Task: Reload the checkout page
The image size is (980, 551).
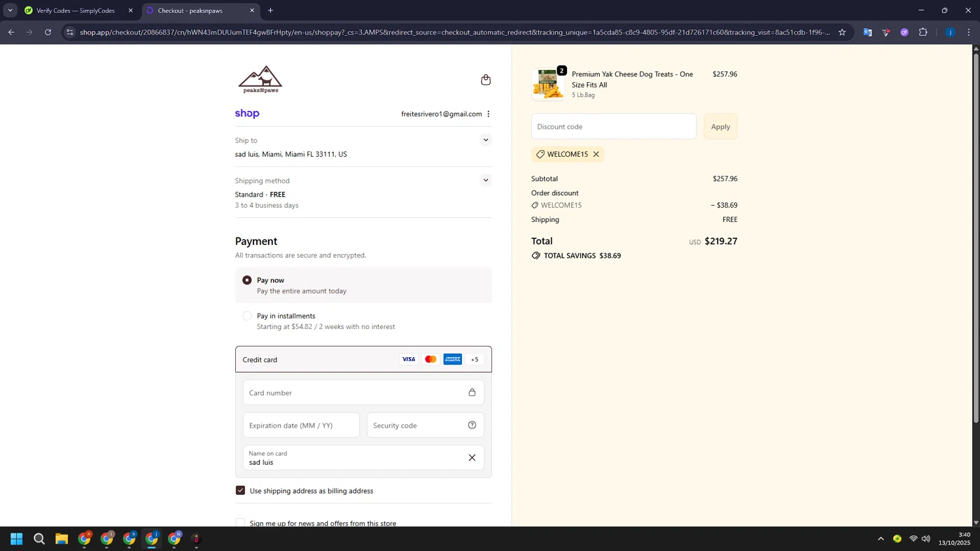Action: [48, 32]
